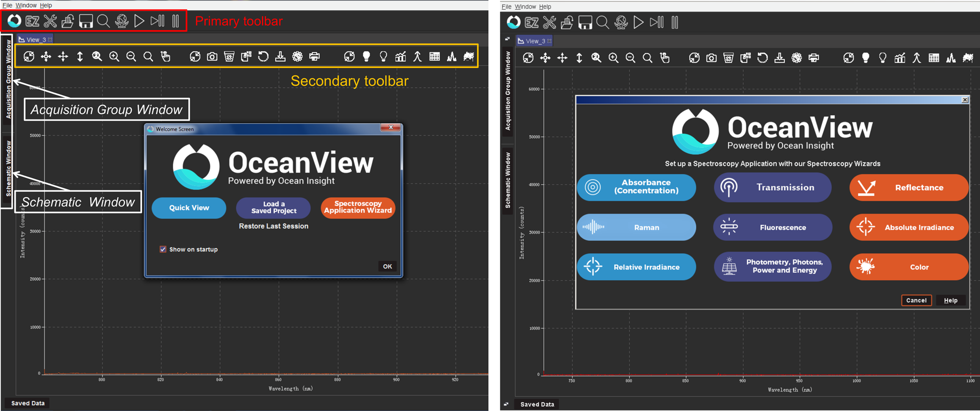Select View_3 tab in left window

pos(35,40)
